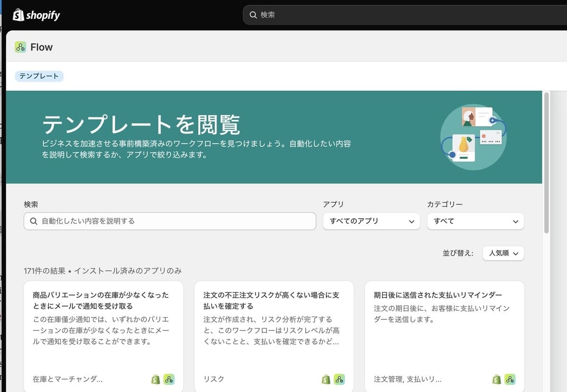Click the Flow page title
This screenshot has width=567, height=392.
pyautogui.click(x=42, y=47)
